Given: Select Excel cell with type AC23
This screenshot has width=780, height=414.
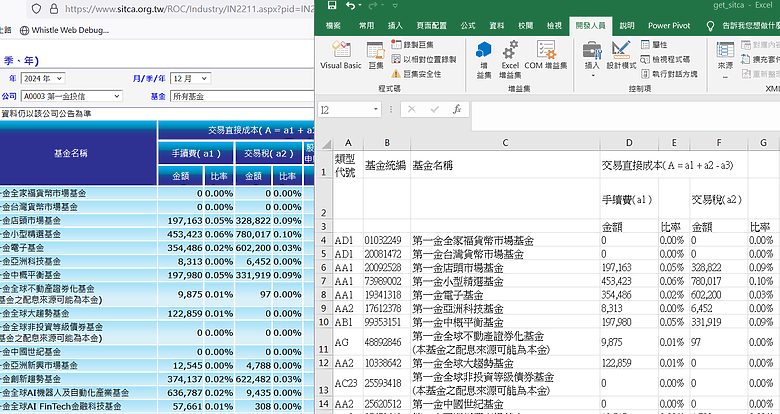Looking at the screenshot, I should (346, 383).
